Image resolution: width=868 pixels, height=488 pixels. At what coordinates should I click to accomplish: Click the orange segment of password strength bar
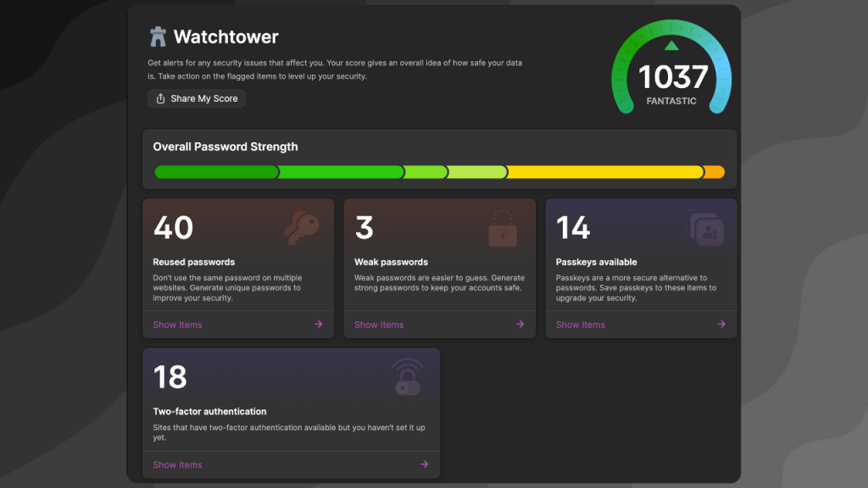[715, 172]
